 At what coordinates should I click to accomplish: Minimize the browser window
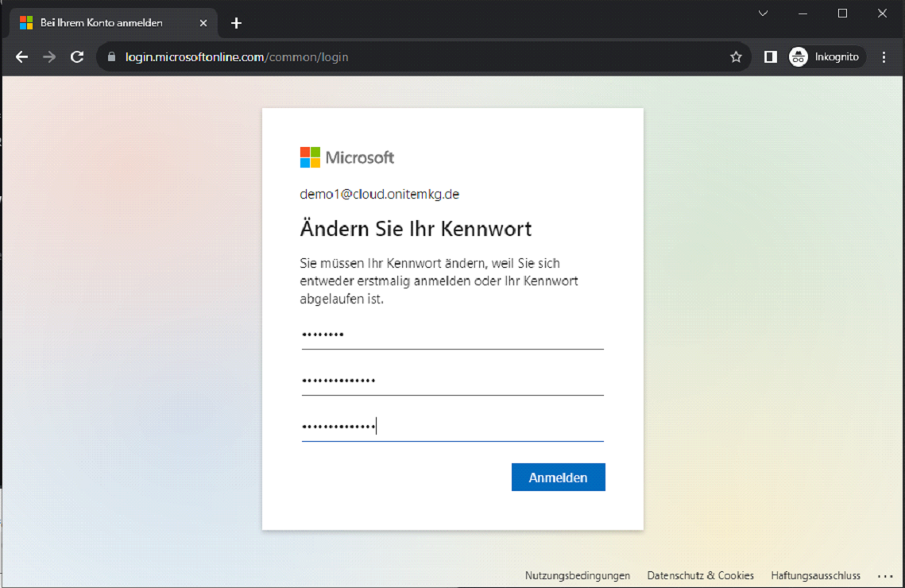803,14
